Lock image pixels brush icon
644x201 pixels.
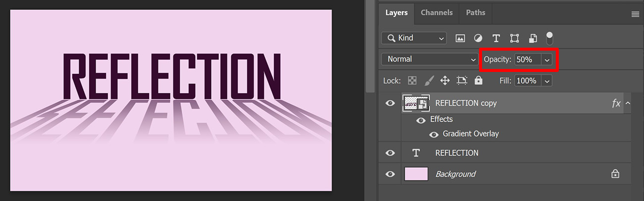429,80
